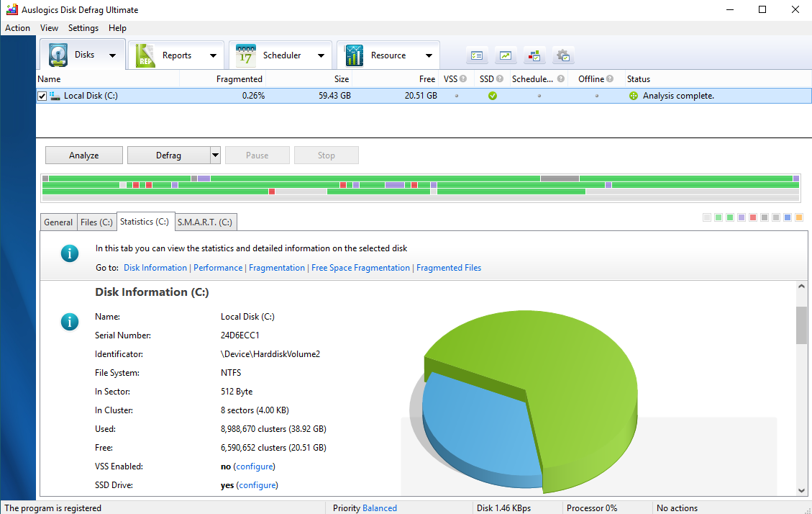
Task: Click the help icon beside Schedule column
Action: 561,78
